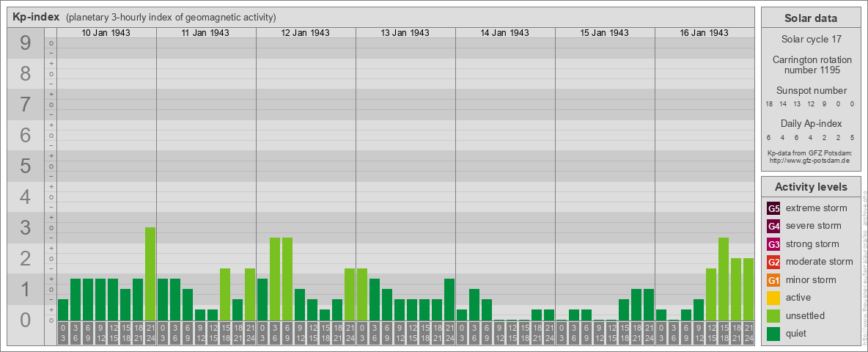
Task: Click the 10 Jan 0-3 quiet bar
Action: 63,310
